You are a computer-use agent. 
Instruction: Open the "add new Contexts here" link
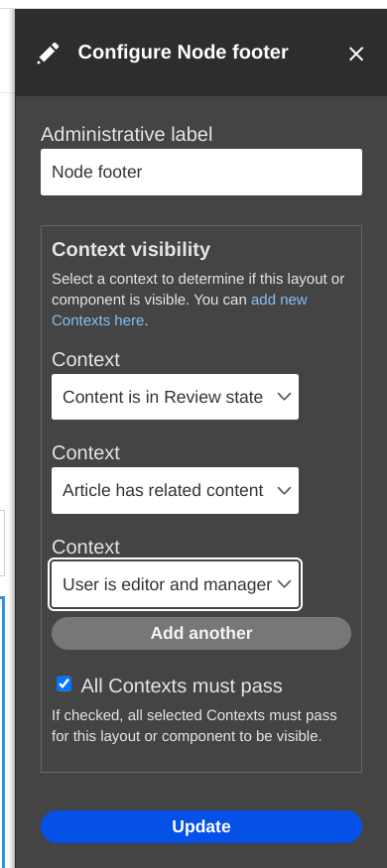tap(180, 310)
